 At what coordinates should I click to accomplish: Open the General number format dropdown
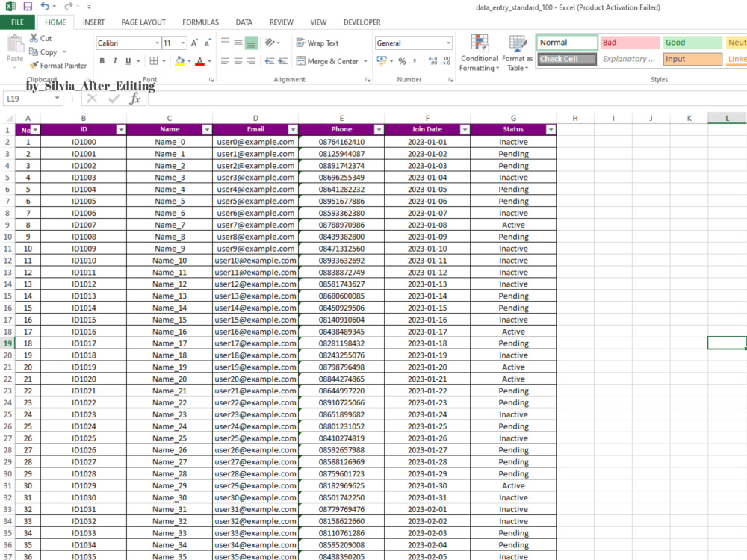point(448,43)
